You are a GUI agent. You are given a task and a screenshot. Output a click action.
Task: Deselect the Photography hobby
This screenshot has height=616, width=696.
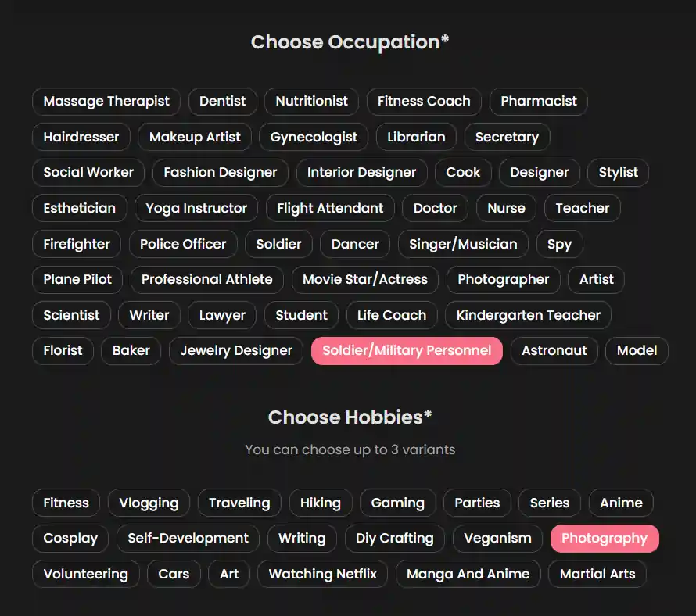pyautogui.click(x=604, y=538)
